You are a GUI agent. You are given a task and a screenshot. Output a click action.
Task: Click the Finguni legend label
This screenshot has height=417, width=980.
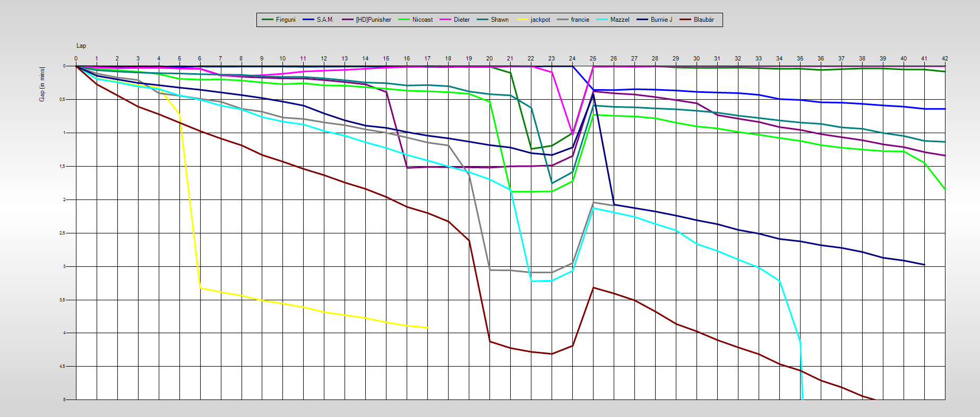[285, 20]
